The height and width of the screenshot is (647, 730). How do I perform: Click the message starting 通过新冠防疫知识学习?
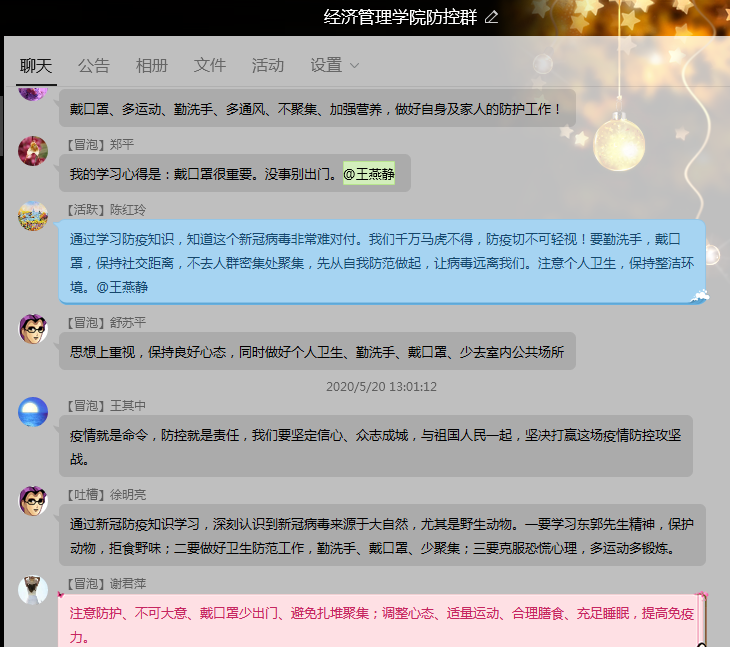click(x=382, y=535)
